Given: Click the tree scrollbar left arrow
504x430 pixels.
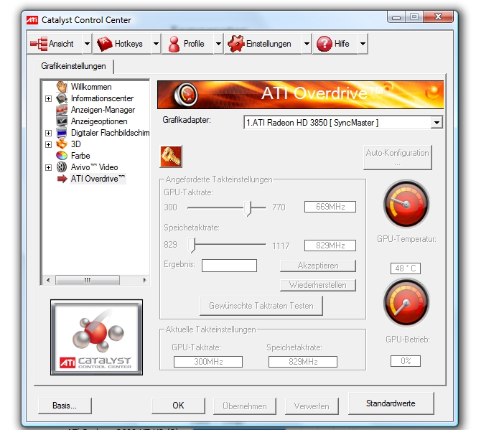Looking at the screenshot, I should coord(48,280).
